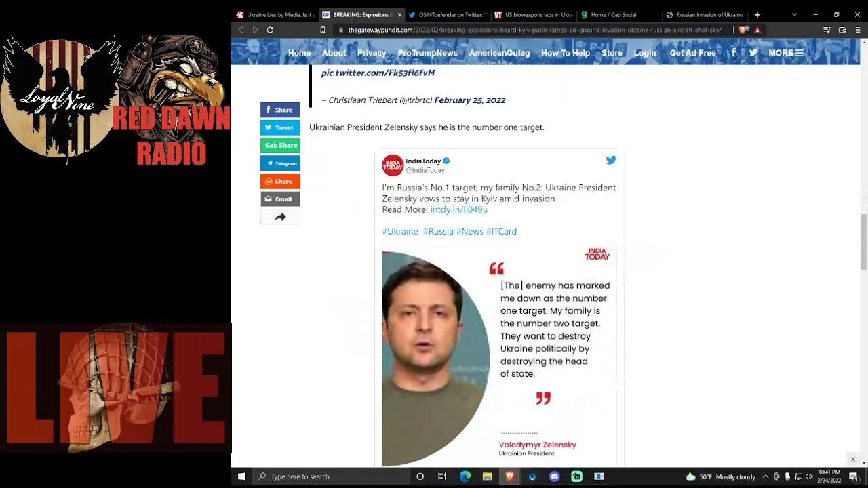The width and height of the screenshot is (868, 488).
Task: Open the site's Facebook icon in navbar
Action: [733, 52]
